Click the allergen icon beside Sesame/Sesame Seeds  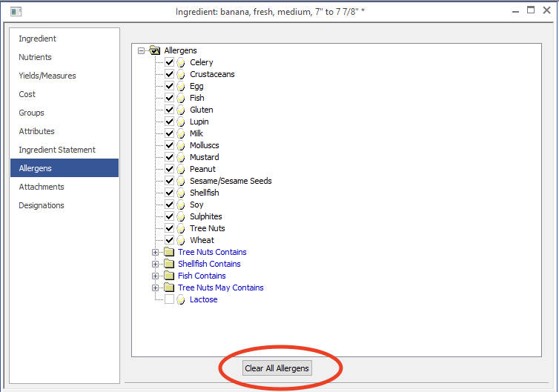pyautogui.click(x=181, y=181)
